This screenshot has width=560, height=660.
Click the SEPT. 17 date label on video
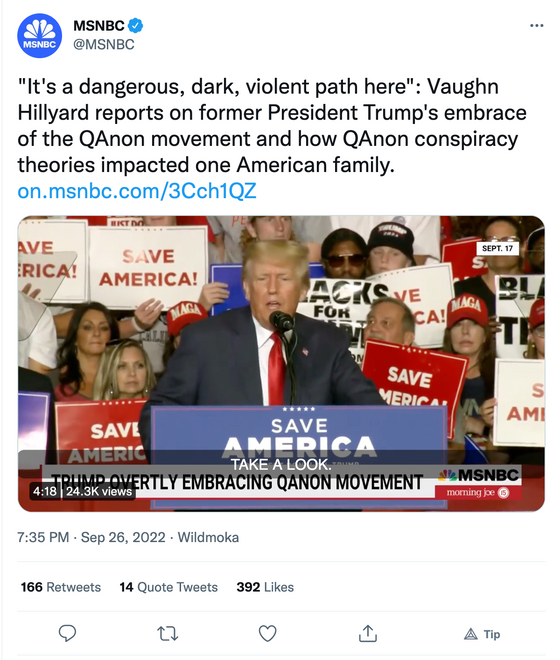(497, 248)
